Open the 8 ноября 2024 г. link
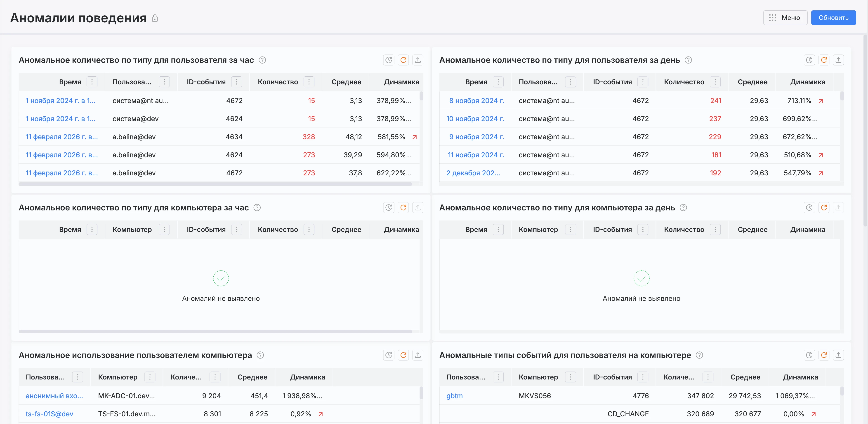Viewport: 868px width, 424px height. [x=476, y=101]
